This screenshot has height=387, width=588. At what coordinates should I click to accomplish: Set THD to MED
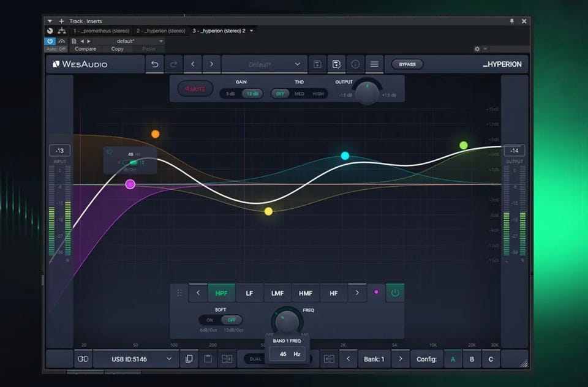click(x=300, y=94)
